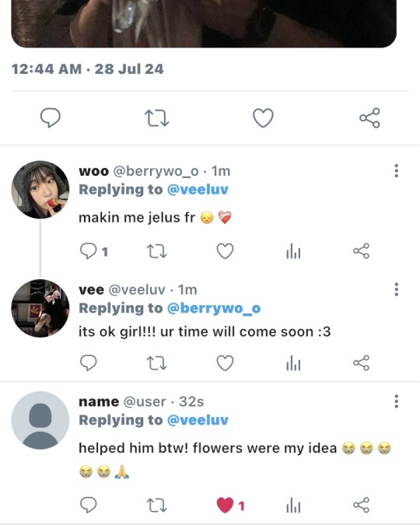Retweet woo's "makin me jelus" reply
Viewport: 420px width, 525px height.
pyautogui.click(x=156, y=251)
